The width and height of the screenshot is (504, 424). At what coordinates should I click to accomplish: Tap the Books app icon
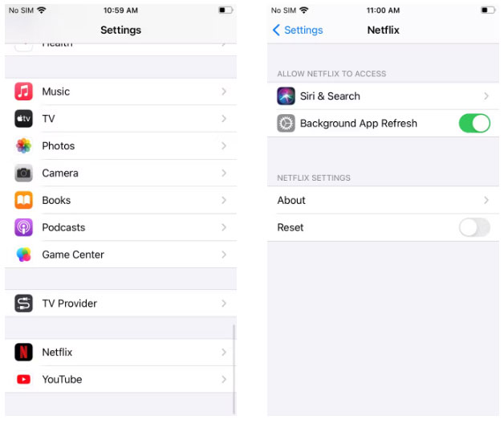point(23,200)
